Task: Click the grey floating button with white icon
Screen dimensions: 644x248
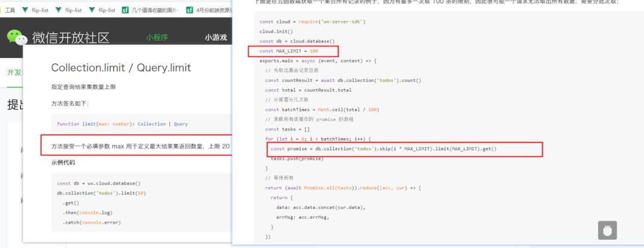Action: click(607, 230)
